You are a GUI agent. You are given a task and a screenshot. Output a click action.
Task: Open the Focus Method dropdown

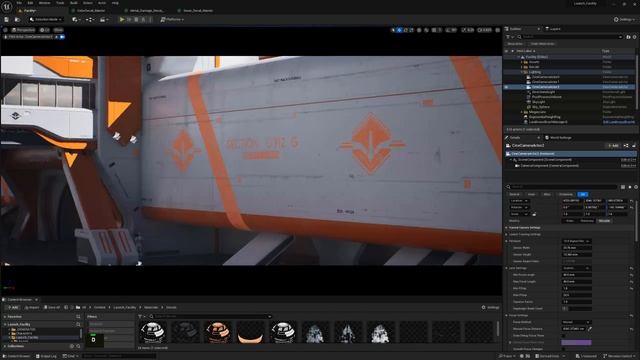point(576,322)
